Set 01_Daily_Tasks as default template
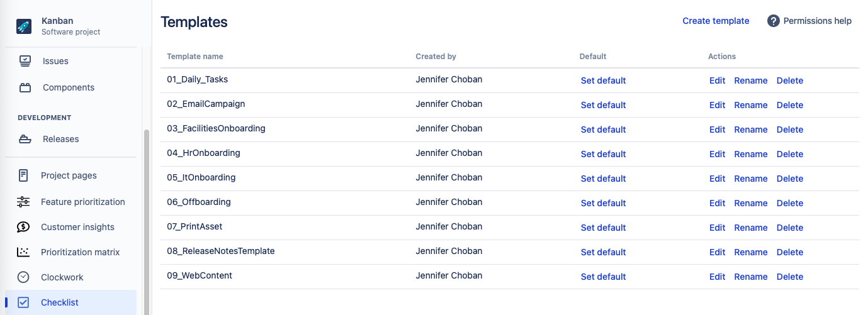Viewport: 868px width, 315px height. (x=603, y=80)
